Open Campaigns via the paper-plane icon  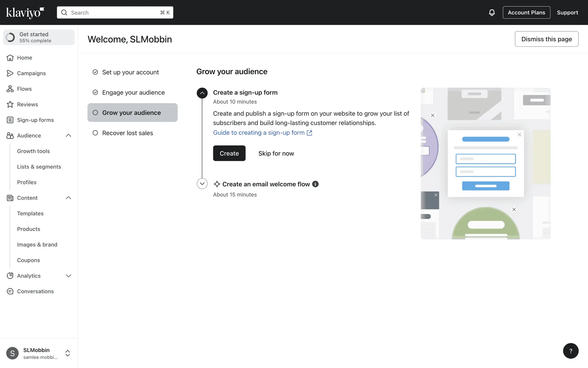(10, 73)
